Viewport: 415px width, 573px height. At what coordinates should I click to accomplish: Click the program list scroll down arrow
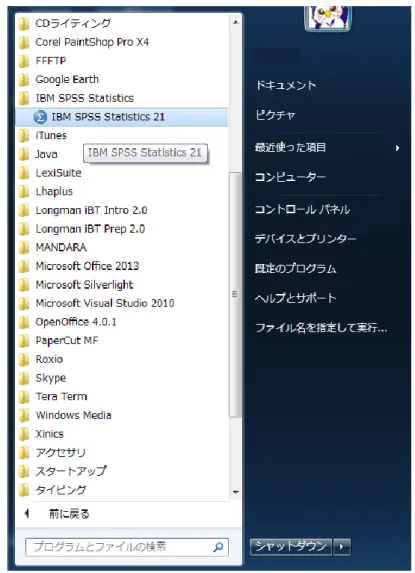[236, 492]
